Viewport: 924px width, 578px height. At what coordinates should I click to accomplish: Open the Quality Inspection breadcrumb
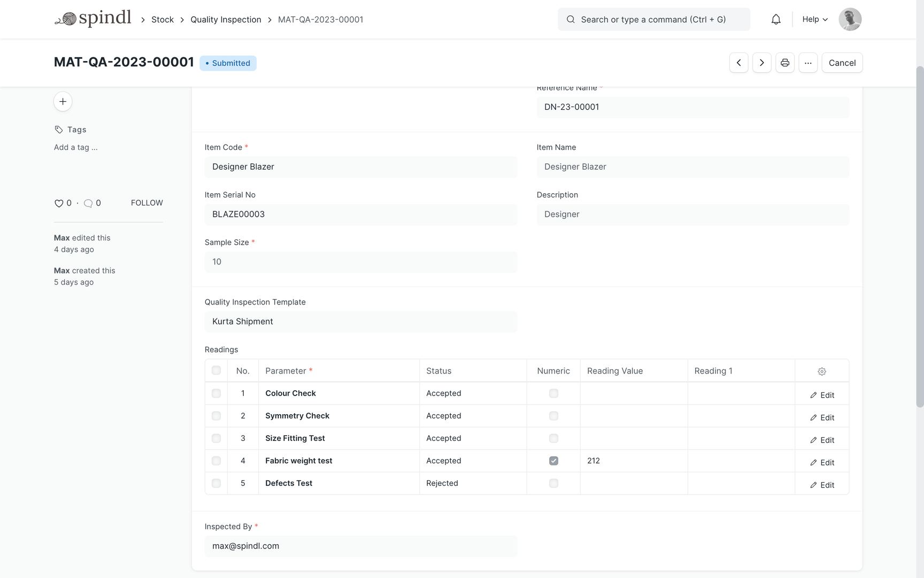pos(226,19)
